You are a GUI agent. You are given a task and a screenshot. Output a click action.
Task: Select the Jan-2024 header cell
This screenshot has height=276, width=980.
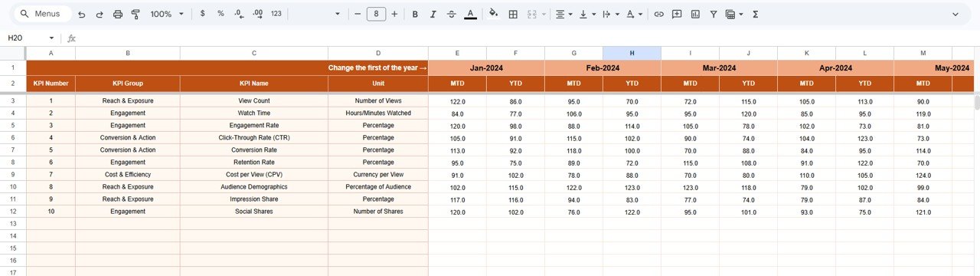[486, 67]
